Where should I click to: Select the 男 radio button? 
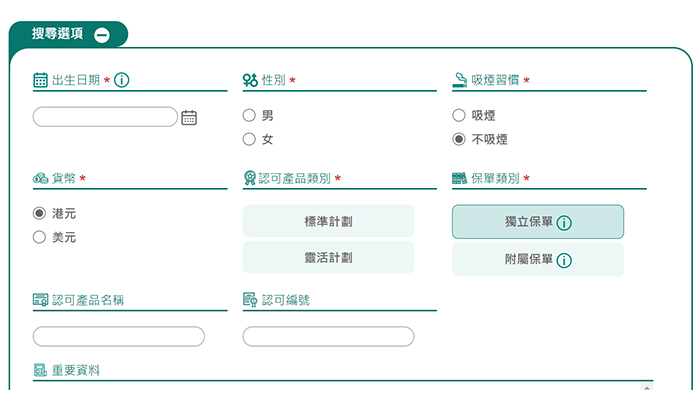[x=249, y=116]
